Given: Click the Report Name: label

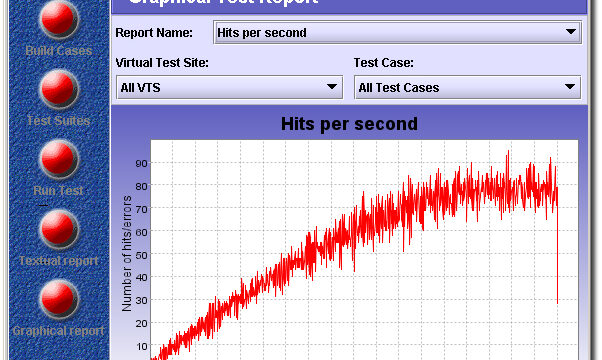Looking at the screenshot, I should point(154,33).
